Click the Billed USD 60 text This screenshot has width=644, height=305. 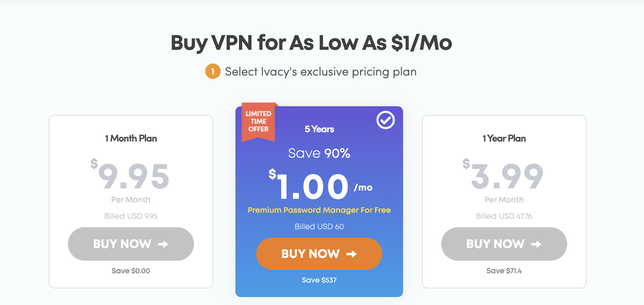[x=319, y=226]
